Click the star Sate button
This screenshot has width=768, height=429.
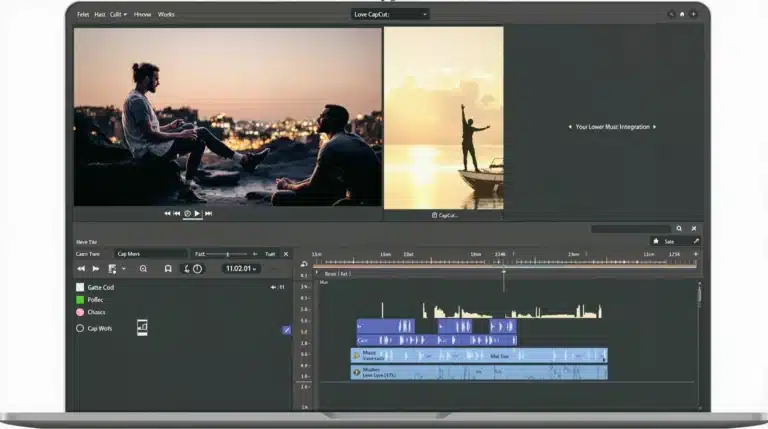click(665, 241)
